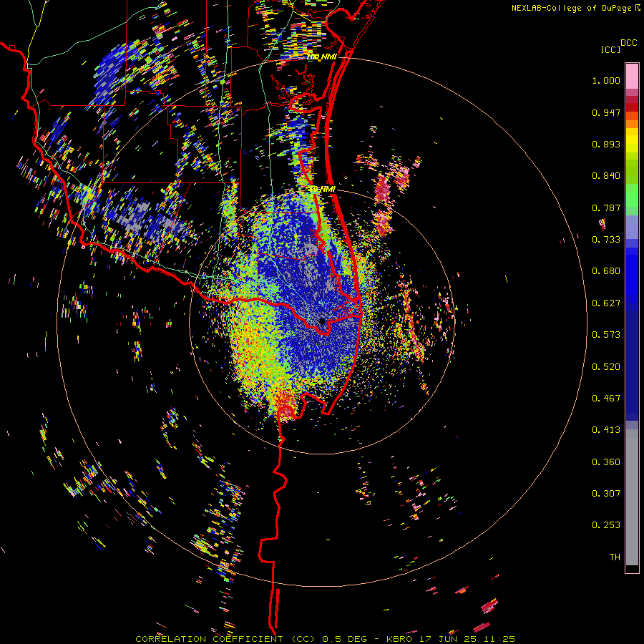Click the black KBRO radar site dot
The width and height of the screenshot is (644, 644).
click(322, 321)
